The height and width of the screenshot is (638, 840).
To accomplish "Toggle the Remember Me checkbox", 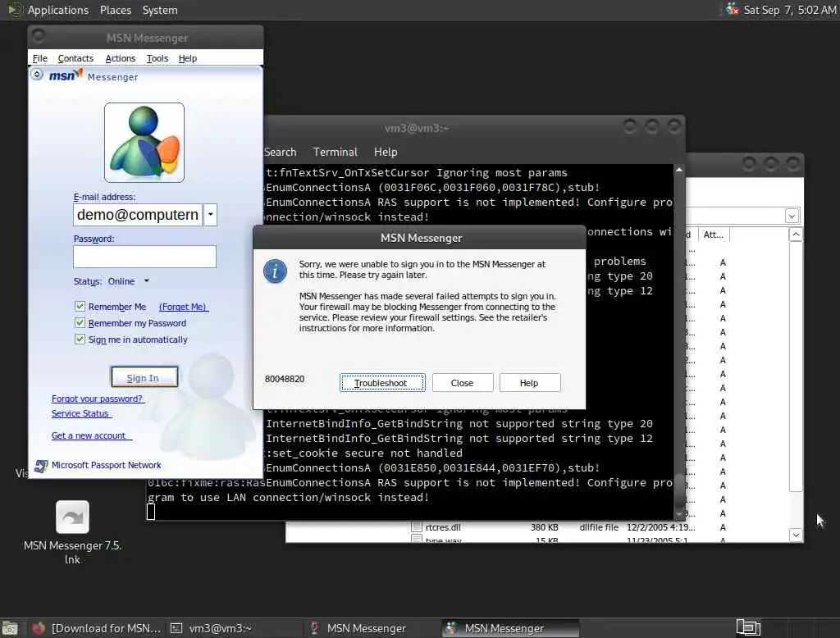I will click(80, 307).
